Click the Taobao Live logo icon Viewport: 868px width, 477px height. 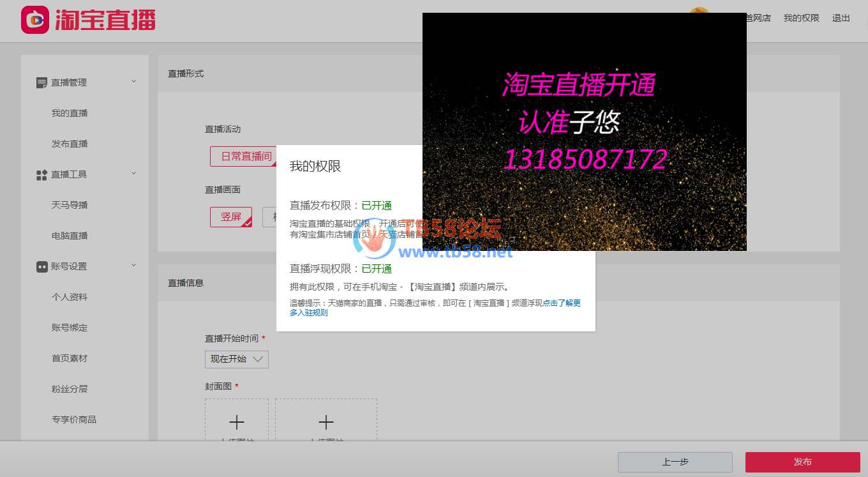click(x=35, y=20)
